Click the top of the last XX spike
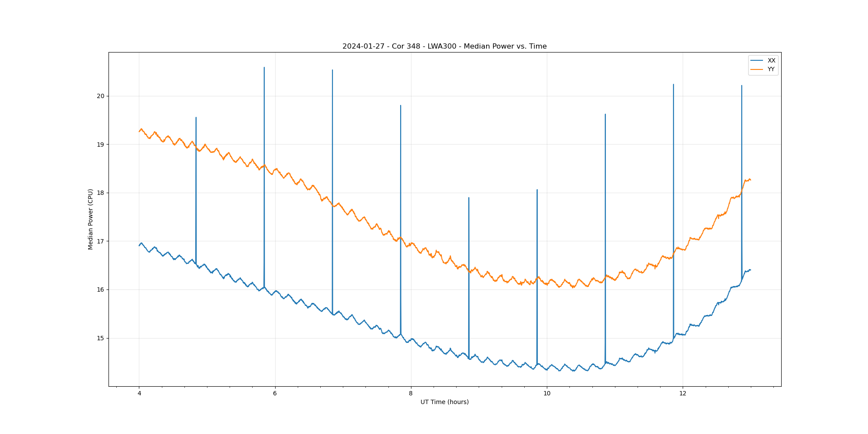This screenshot has height=434, width=868. pos(742,86)
